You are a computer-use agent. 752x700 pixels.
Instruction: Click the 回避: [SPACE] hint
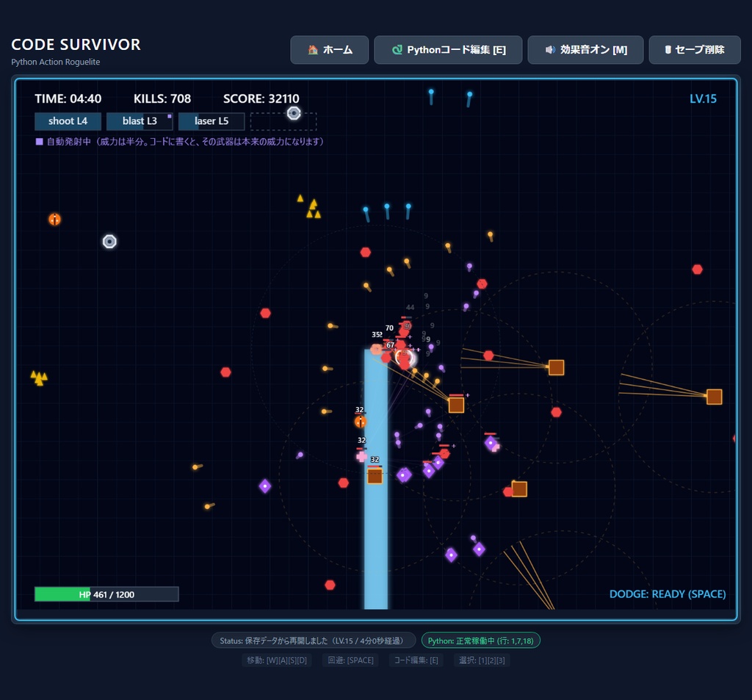(x=350, y=660)
